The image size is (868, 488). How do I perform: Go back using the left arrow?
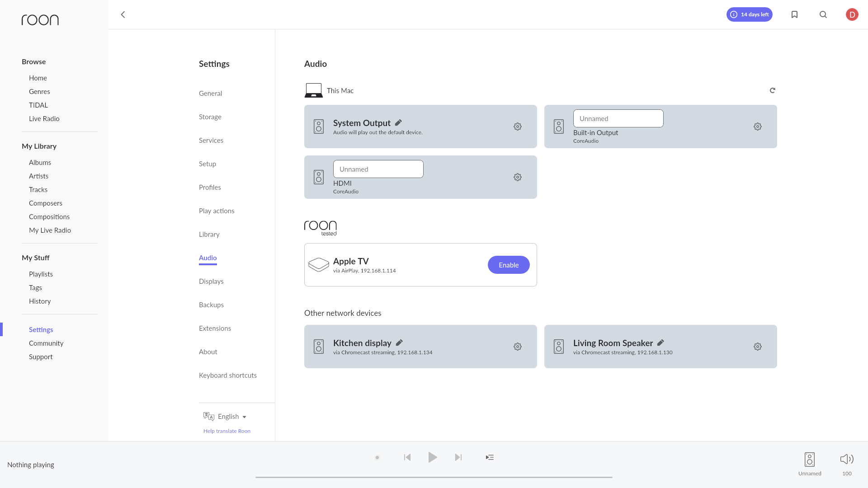(123, 14)
